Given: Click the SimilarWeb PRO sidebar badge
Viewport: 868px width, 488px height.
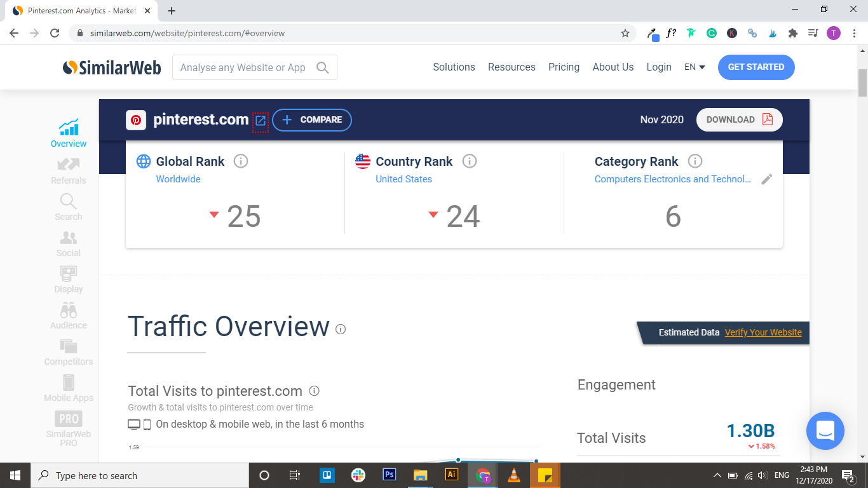Looking at the screenshot, I should [x=69, y=428].
